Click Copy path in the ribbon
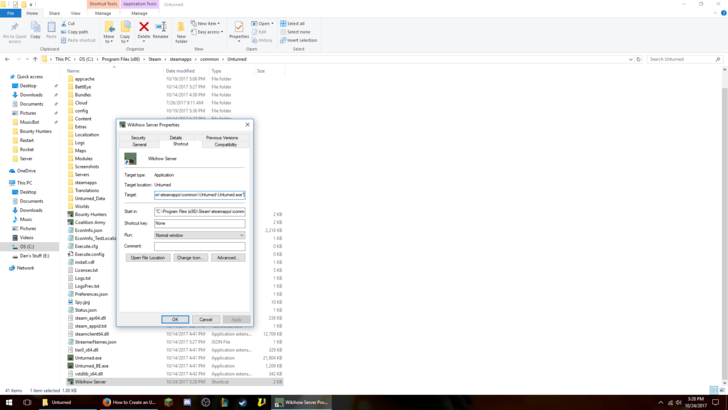728x410 pixels. (x=74, y=32)
